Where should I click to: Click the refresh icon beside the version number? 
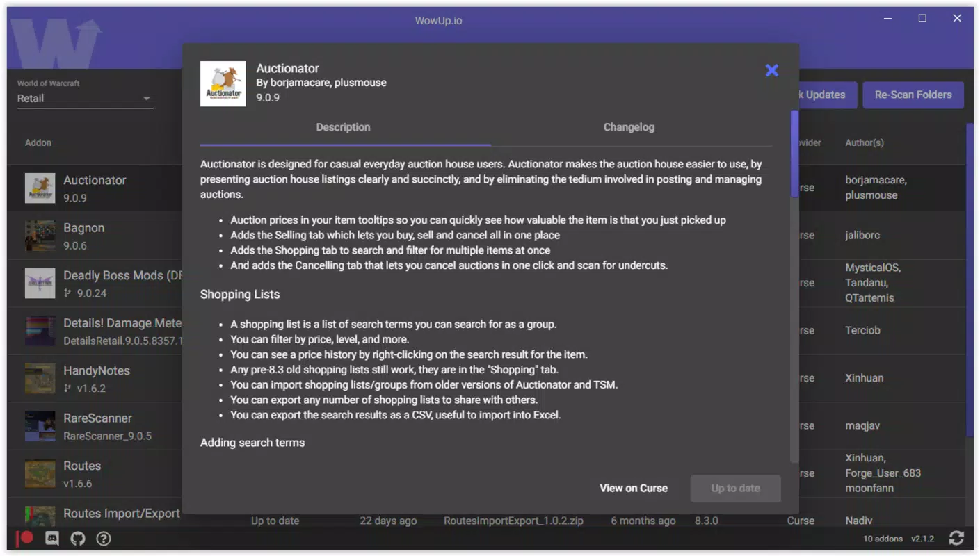[x=956, y=538]
